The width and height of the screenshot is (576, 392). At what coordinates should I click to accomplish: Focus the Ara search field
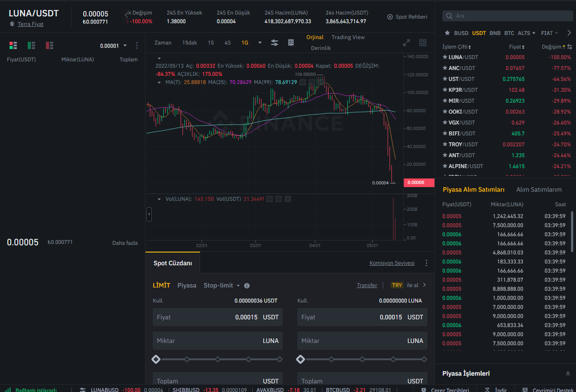[508, 16]
